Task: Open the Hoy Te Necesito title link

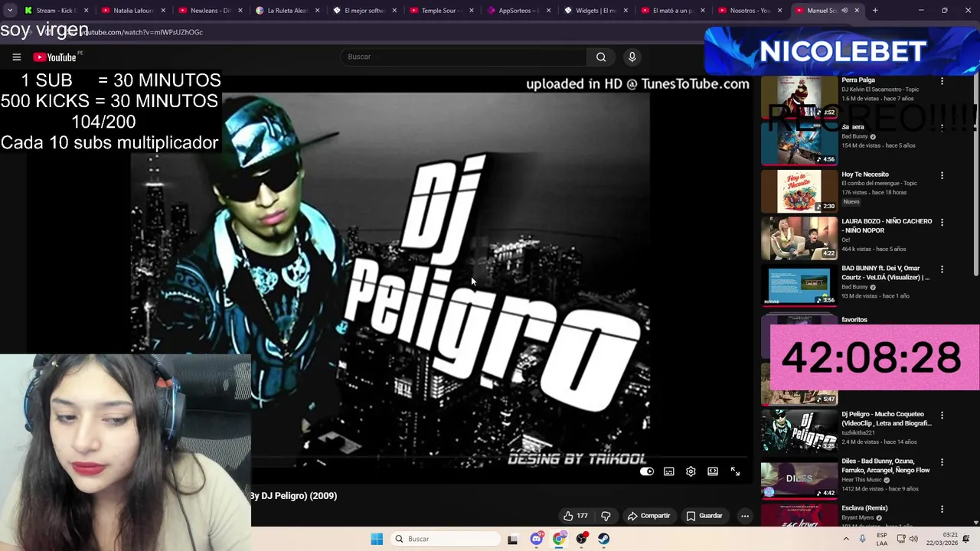Action: pos(865,174)
